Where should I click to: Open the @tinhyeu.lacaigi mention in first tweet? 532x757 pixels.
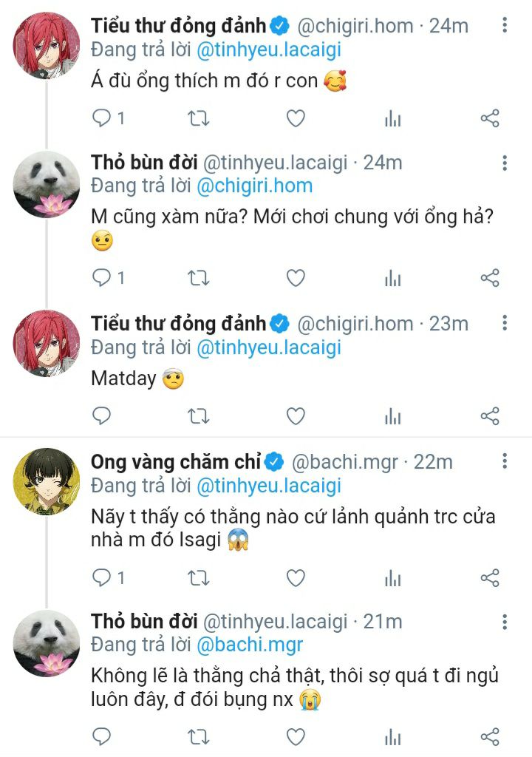269,50
